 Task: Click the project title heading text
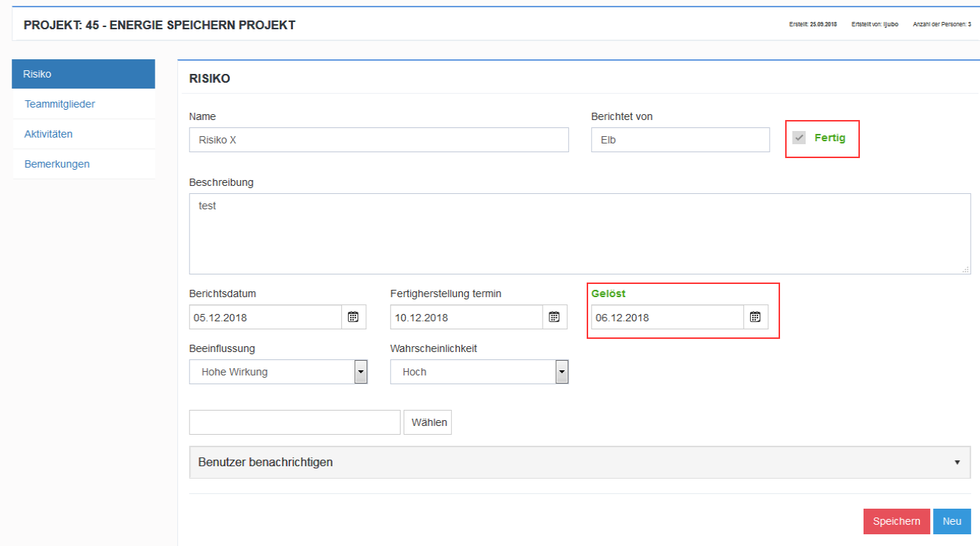(x=160, y=25)
